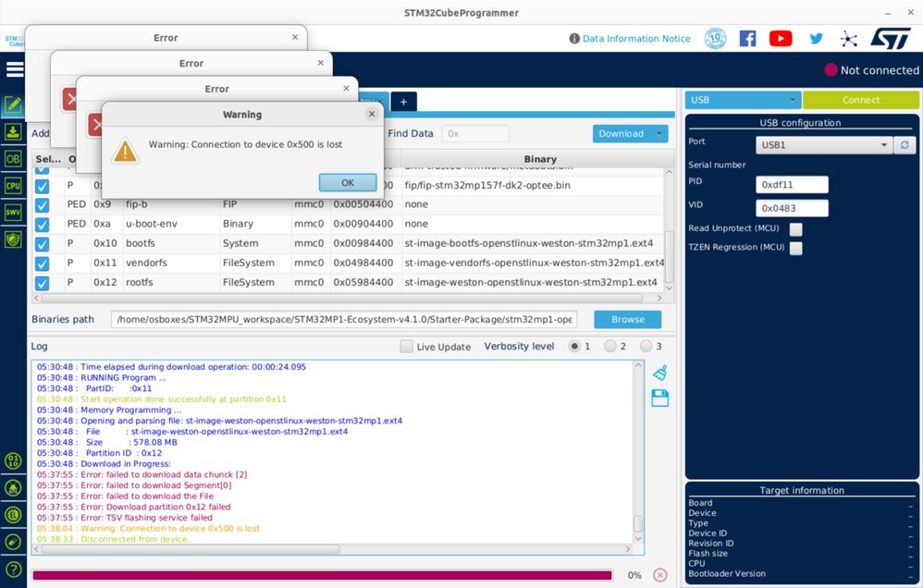Image resolution: width=923 pixels, height=588 pixels.
Task: Toggle checkbox for the vendorfs row
Action: pyautogui.click(x=42, y=263)
